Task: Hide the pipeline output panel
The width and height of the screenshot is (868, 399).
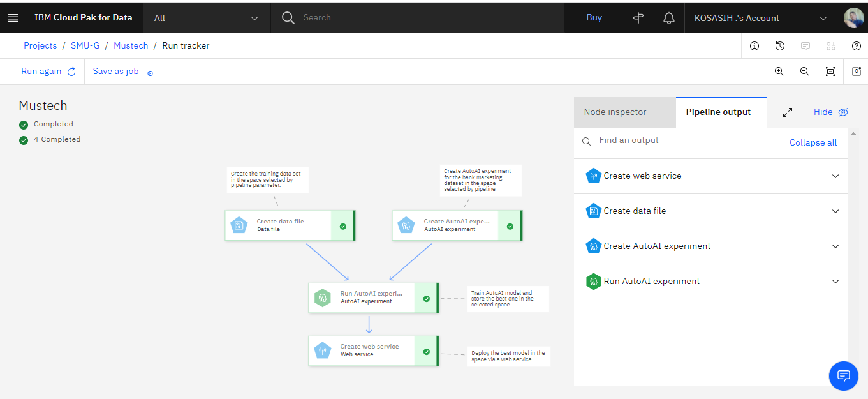Action: point(831,112)
